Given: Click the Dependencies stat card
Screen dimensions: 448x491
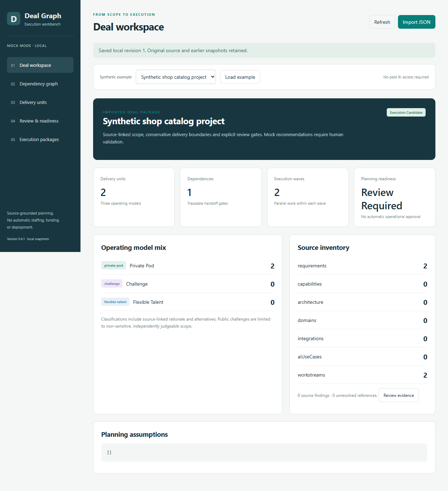Looking at the screenshot, I should pos(221,197).
